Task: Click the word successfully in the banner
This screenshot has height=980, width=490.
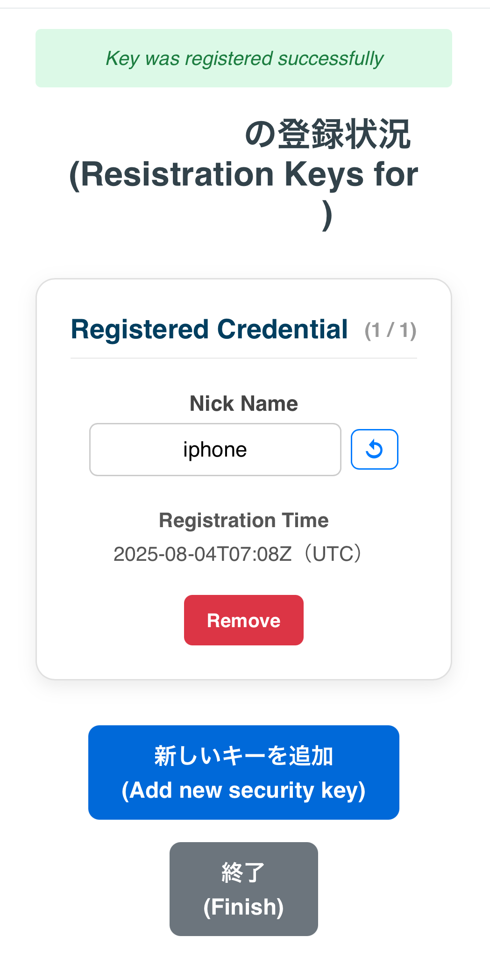Action: (331, 58)
